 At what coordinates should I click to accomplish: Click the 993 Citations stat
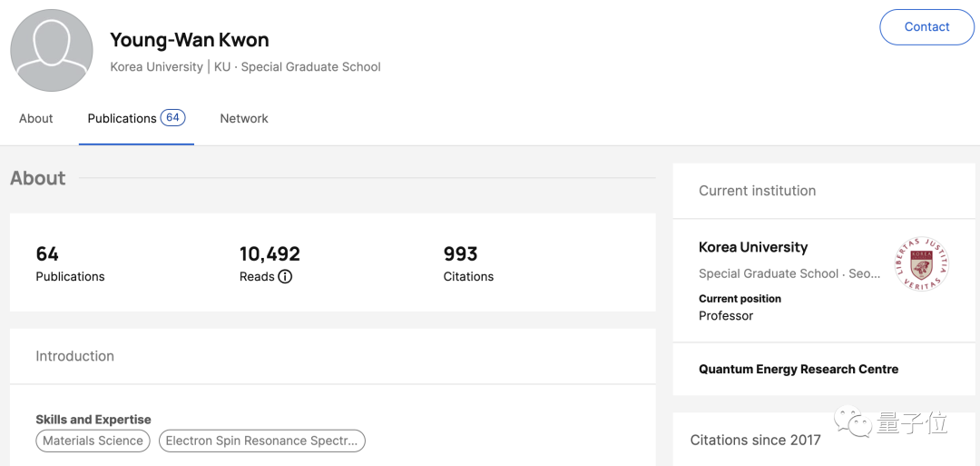[468, 263]
